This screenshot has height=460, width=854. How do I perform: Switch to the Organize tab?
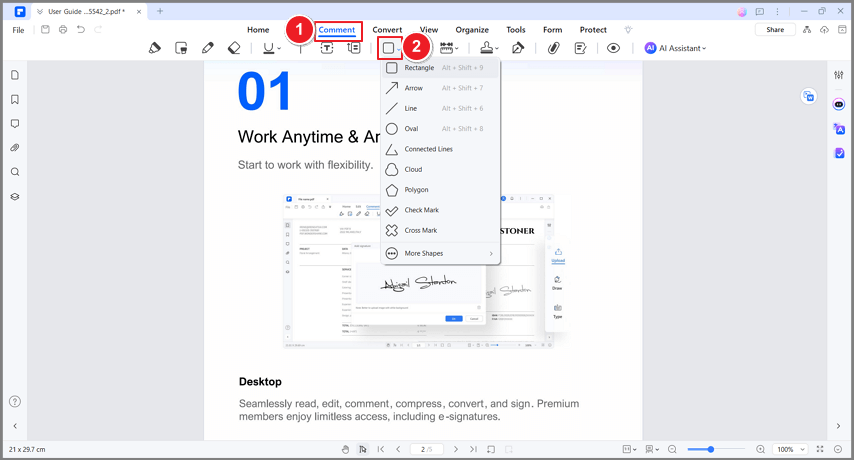(x=472, y=30)
